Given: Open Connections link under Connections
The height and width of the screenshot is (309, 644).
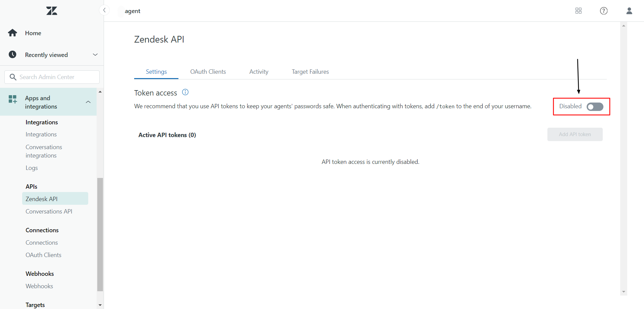Looking at the screenshot, I should pos(42,243).
